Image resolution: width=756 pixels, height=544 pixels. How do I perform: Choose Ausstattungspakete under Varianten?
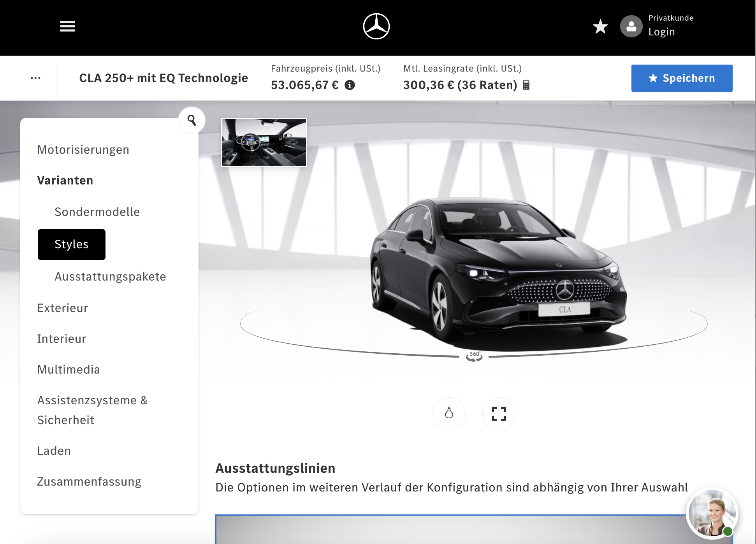pyautogui.click(x=110, y=277)
